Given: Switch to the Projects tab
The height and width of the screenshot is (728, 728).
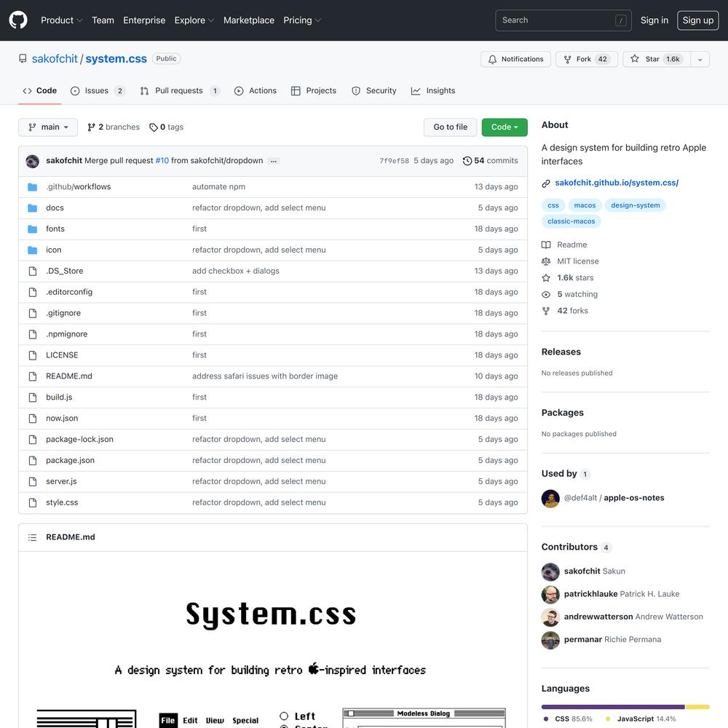Looking at the screenshot, I should pyautogui.click(x=314, y=90).
